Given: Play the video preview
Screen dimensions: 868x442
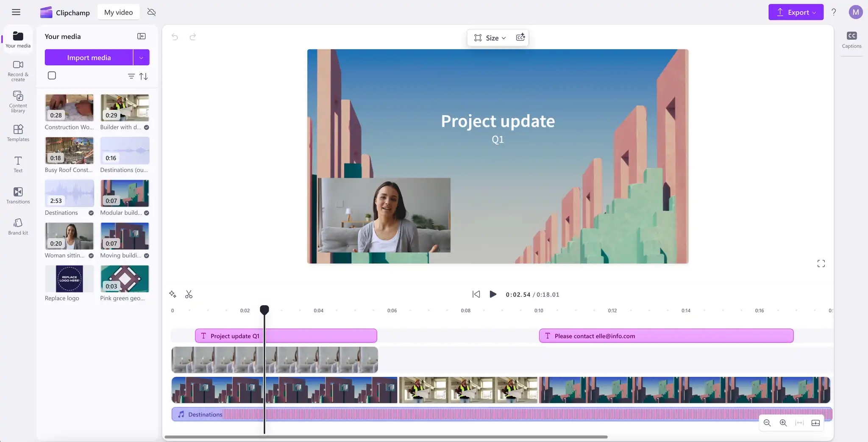Looking at the screenshot, I should pyautogui.click(x=493, y=294).
